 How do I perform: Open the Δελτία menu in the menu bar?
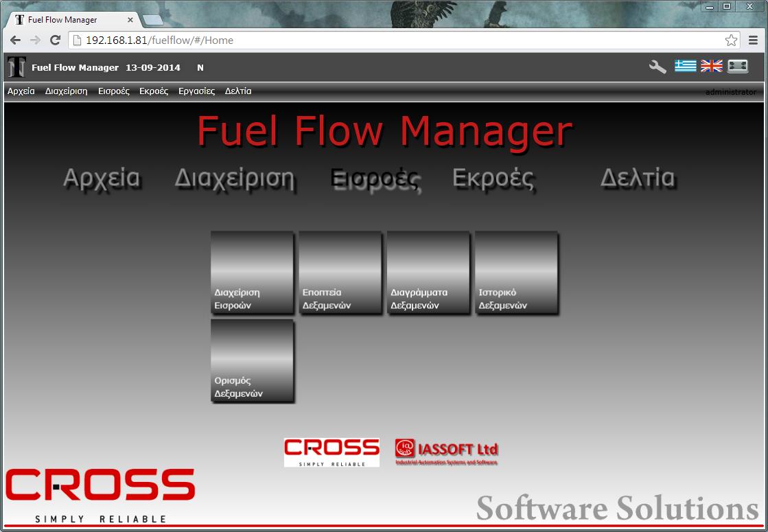tap(238, 91)
